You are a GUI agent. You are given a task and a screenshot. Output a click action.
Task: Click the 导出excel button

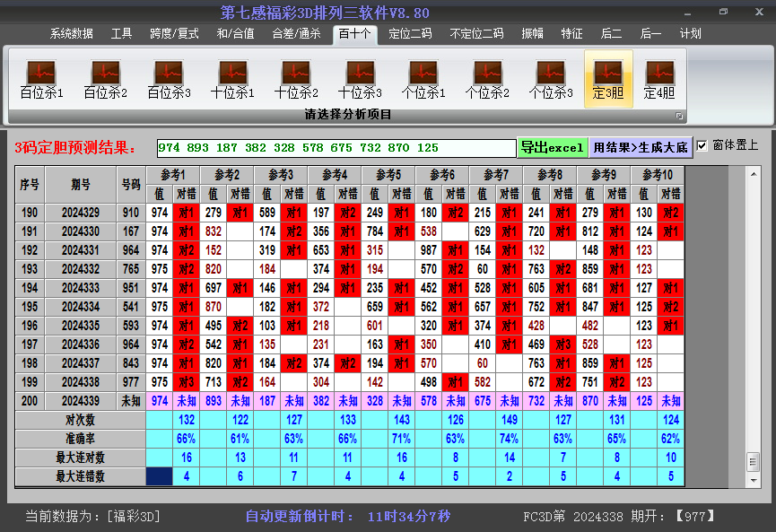[553, 147]
